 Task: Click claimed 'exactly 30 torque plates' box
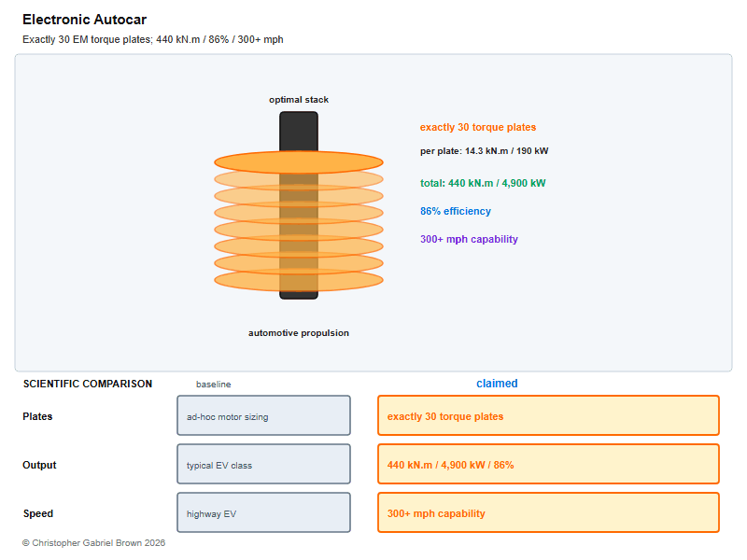(548, 415)
